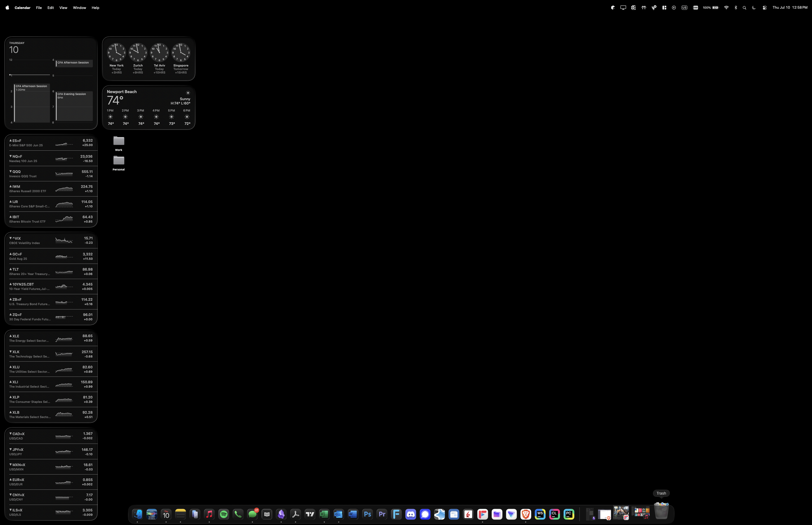This screenshot has width=812, height=525.
Task: Open Messages with the 27 badge
Action: tap(252, 514)
